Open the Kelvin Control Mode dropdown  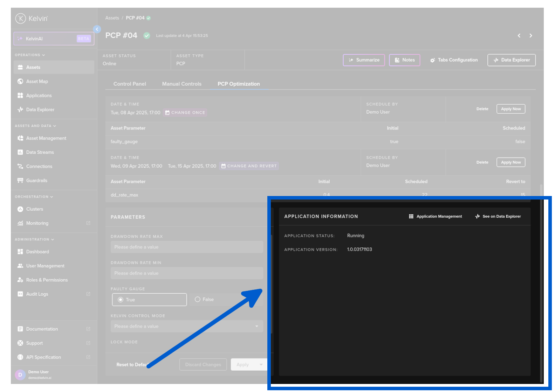coord(186,327)
